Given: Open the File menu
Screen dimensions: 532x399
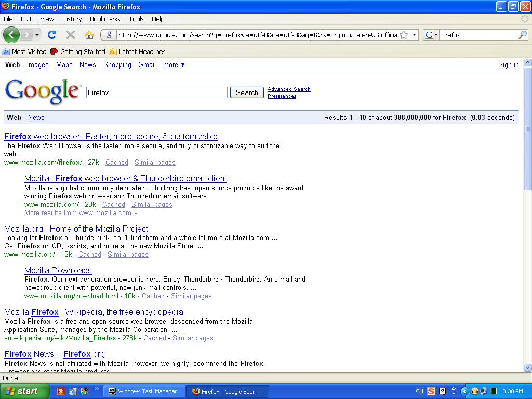Looking at the screenshot, I should point(8,19).
